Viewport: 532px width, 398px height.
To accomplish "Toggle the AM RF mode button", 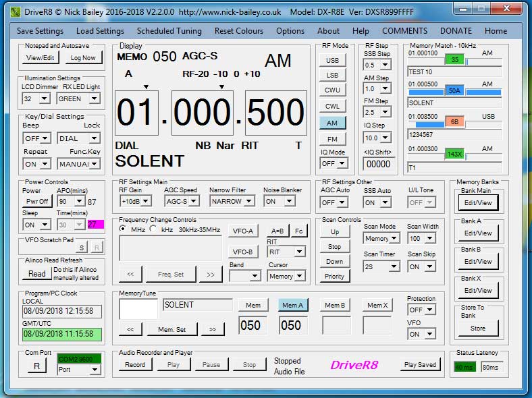I will click(332, 123).
